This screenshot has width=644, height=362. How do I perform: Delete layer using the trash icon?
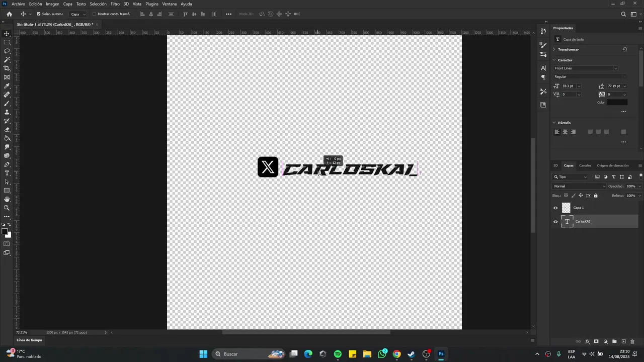[632, 341]
